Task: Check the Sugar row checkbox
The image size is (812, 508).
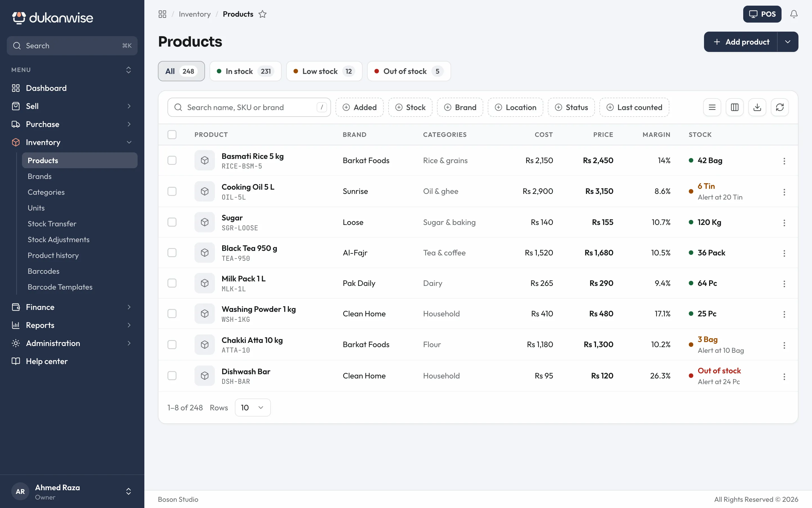Action: click(x=172, y=222)
